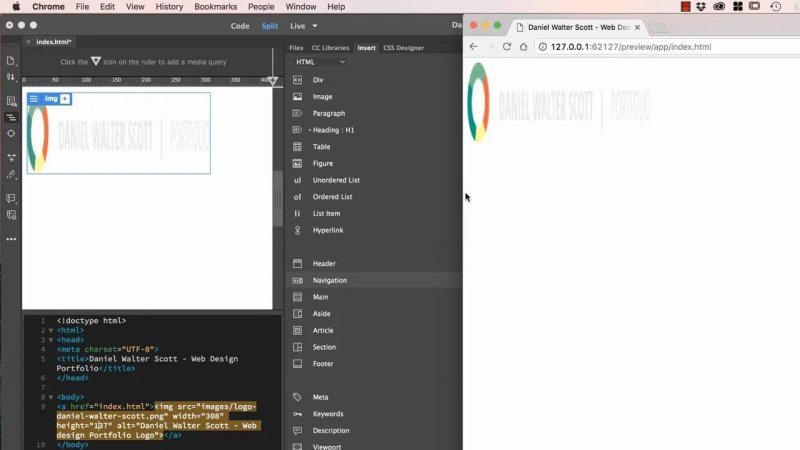
Task: Expand the Heading H1 options arrow
Action: click(x=309, y=130)
